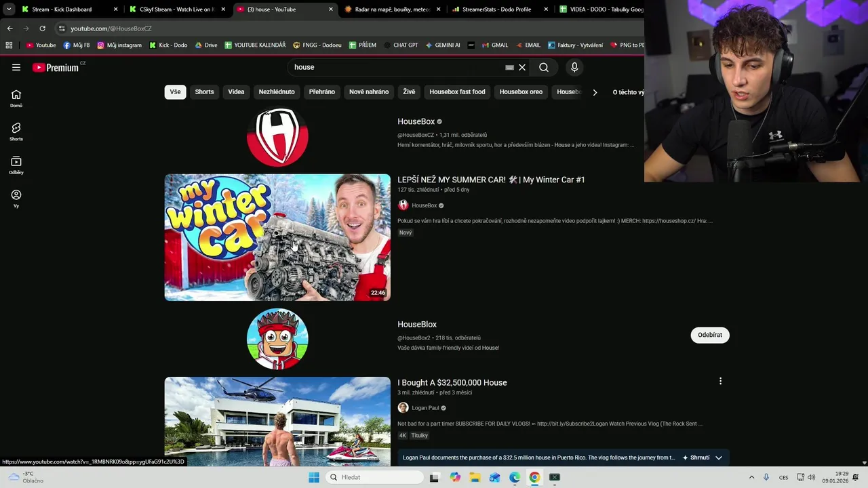Open Odběry subscriptions in sidebar
868x488 pixels.
point(16,165)
